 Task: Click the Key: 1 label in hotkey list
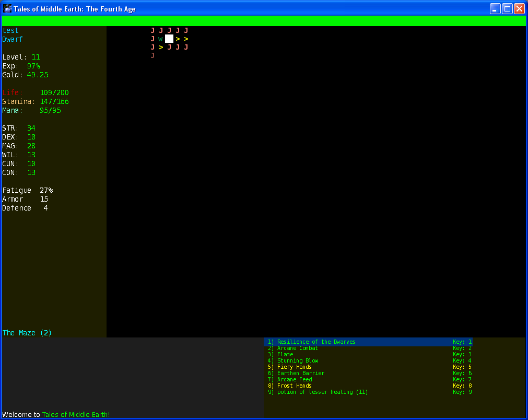coord(462,342)
